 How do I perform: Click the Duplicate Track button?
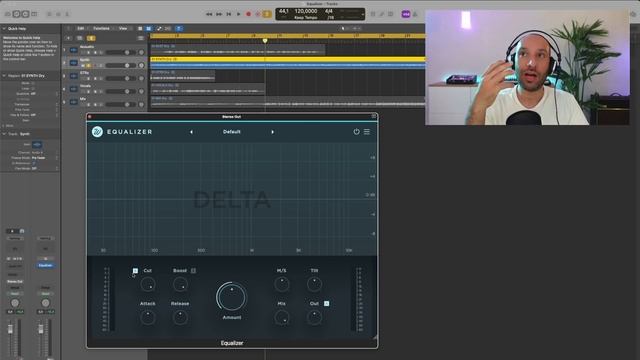click(x=80, y=38)
